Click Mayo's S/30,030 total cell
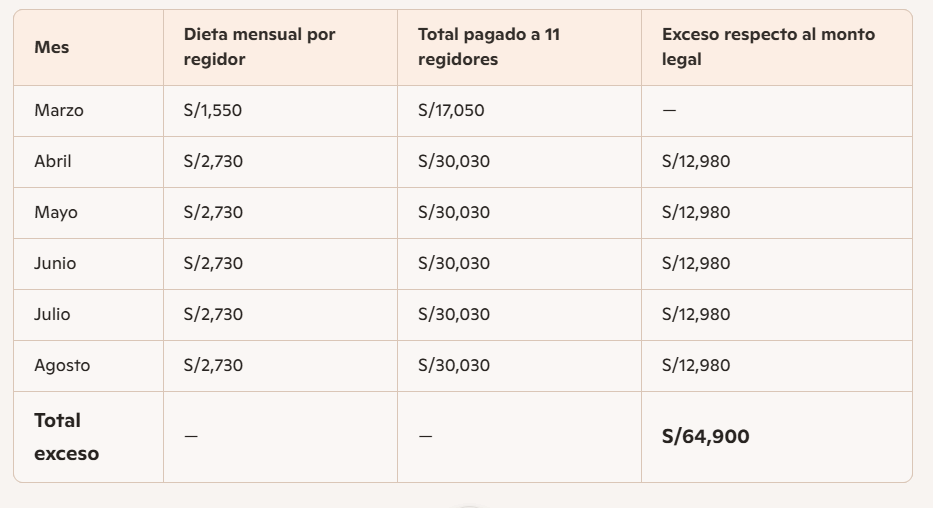 pos(454,213)
